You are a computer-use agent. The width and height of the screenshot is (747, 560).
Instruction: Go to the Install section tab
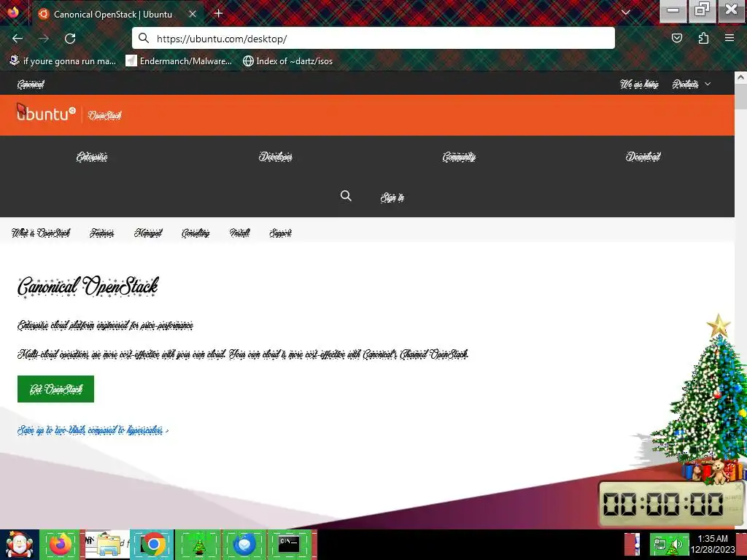pos(239,233)
